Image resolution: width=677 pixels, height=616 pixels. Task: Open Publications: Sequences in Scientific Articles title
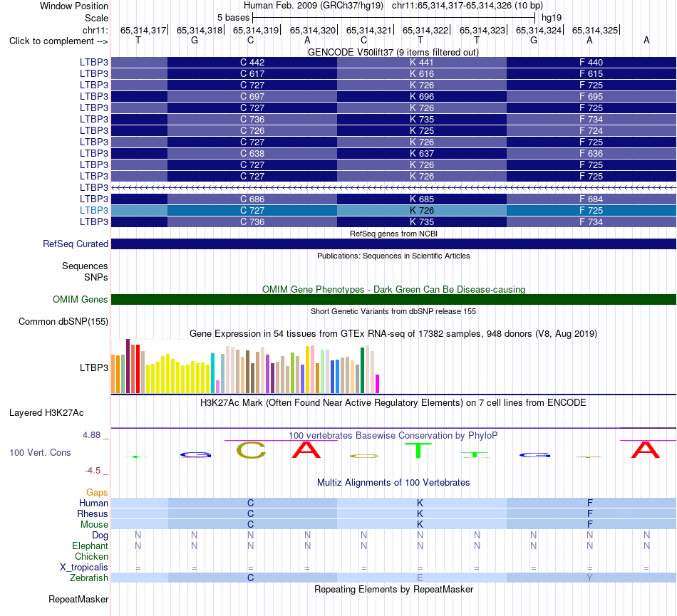[x=393, y=256]
